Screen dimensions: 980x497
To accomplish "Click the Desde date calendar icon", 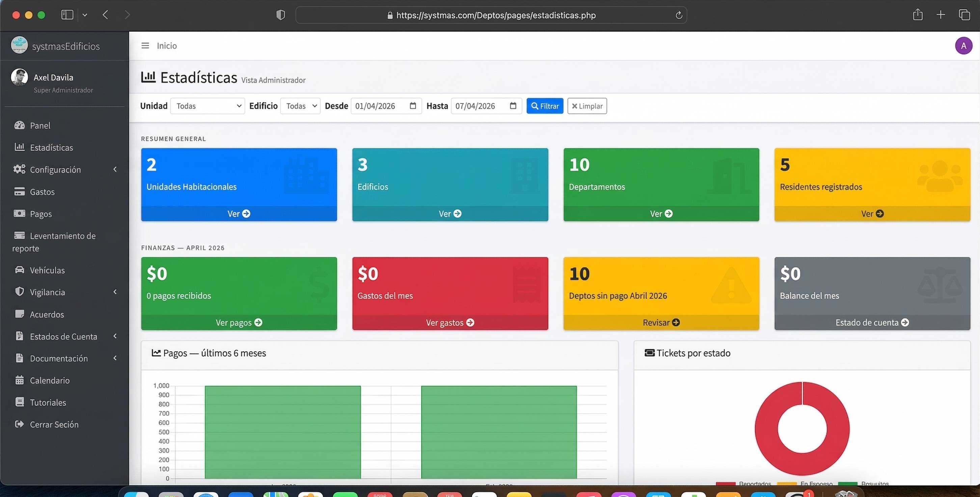I will click(413, 106).
